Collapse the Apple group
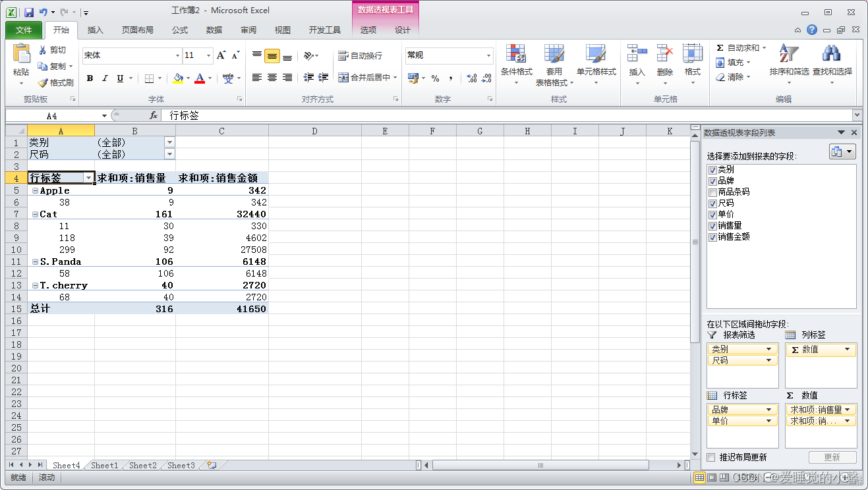Screen dimensions: 868x490 [34, 190]
